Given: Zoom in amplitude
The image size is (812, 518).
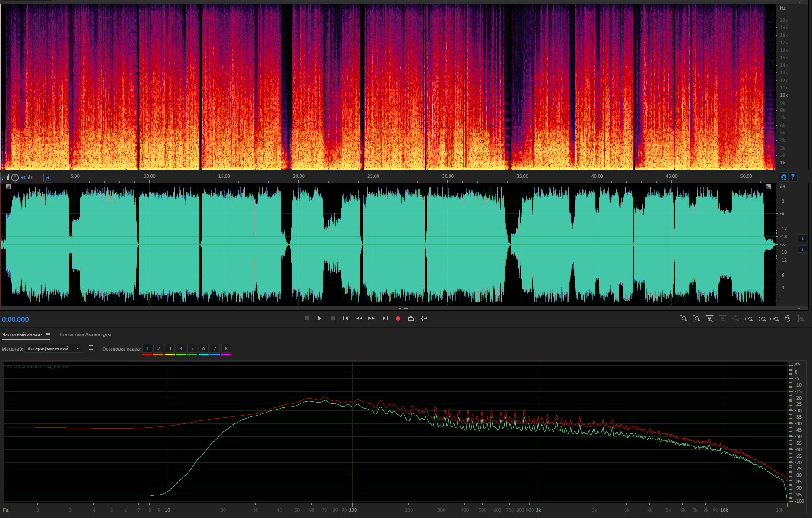Looking at the screenshot, I should [683, 319].
